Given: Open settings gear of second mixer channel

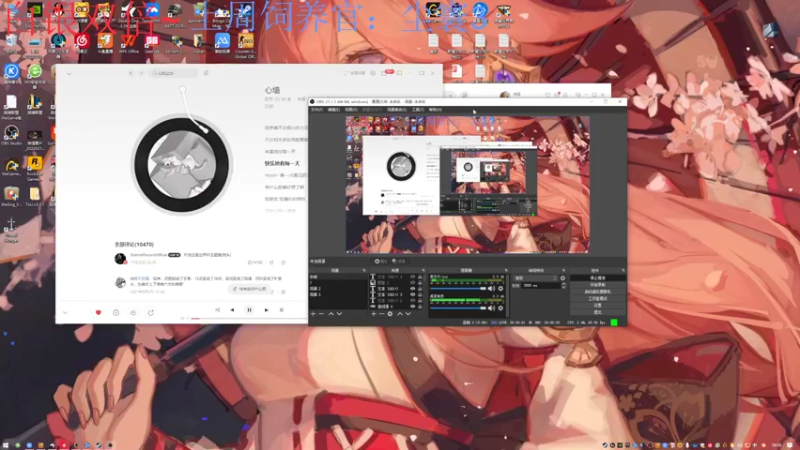Looking at the screenshot, I should point(501,308).
